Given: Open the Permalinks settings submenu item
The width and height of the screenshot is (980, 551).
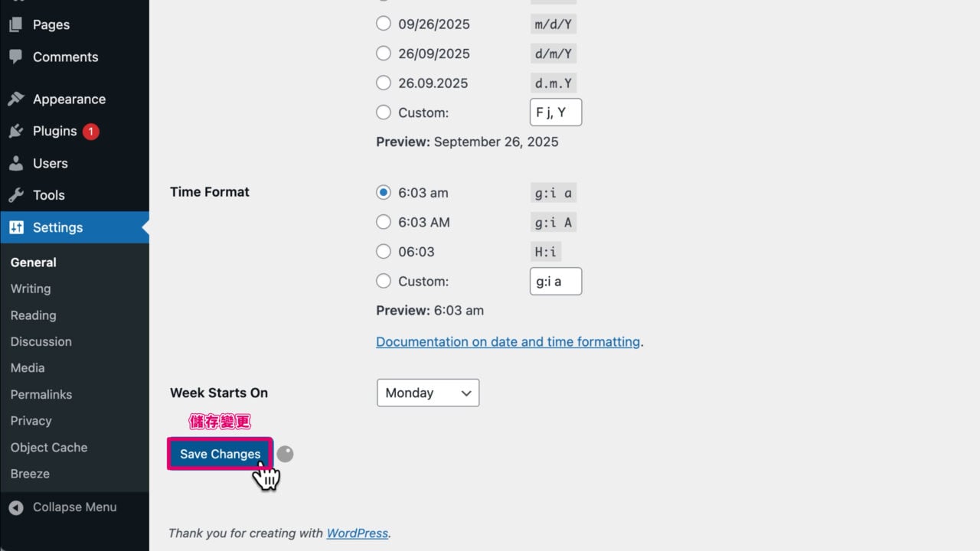Looking at the screenshot, I should (x=41, y=394).
